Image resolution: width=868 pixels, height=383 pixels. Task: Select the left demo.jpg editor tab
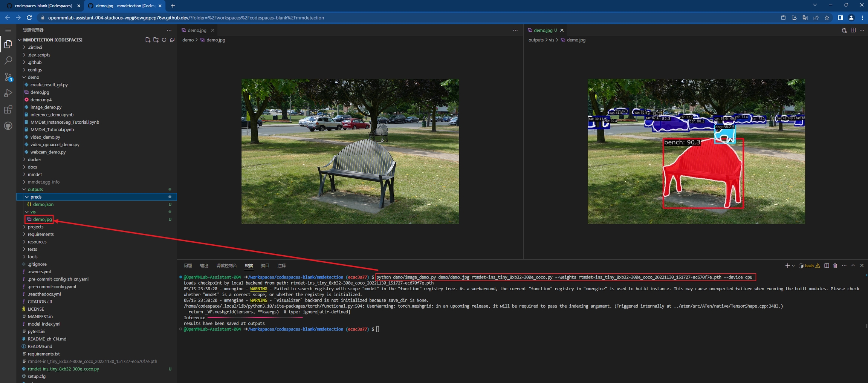click(x=197, y=30)
